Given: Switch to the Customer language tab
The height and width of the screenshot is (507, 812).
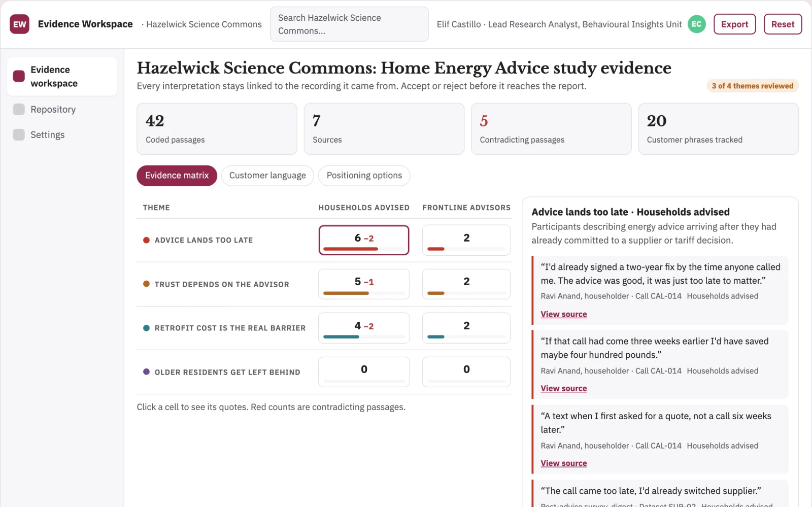Looking at the screenshot, I should click(x=267, y=176).
